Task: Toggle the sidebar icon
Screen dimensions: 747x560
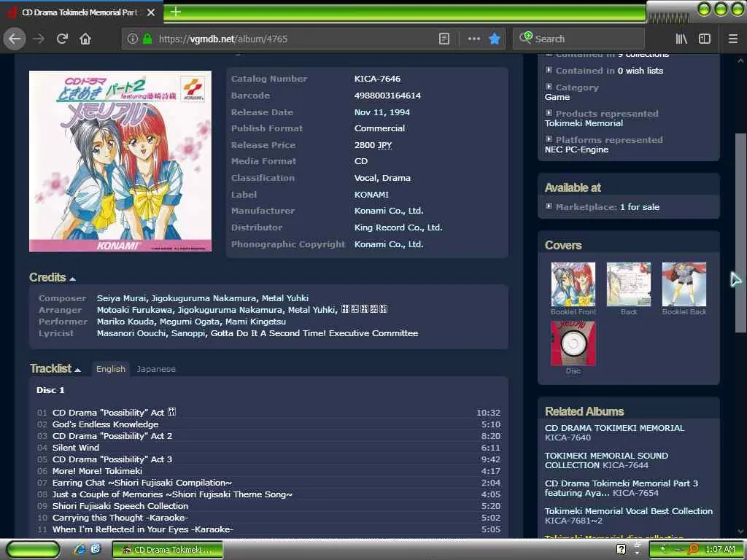Action: click(705, 39)
